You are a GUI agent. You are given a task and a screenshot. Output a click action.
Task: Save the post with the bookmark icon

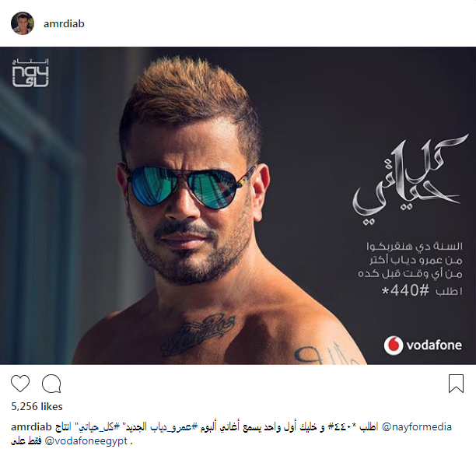tap(456, 384)
